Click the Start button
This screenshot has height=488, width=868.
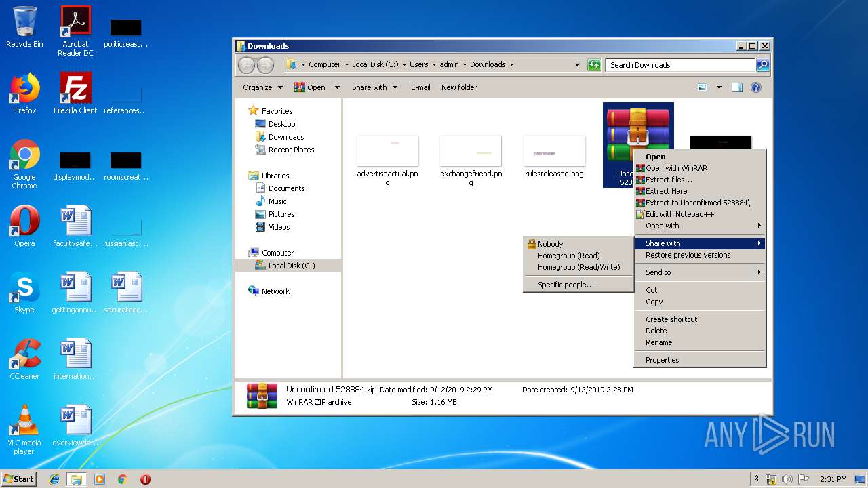coord(19,479)
